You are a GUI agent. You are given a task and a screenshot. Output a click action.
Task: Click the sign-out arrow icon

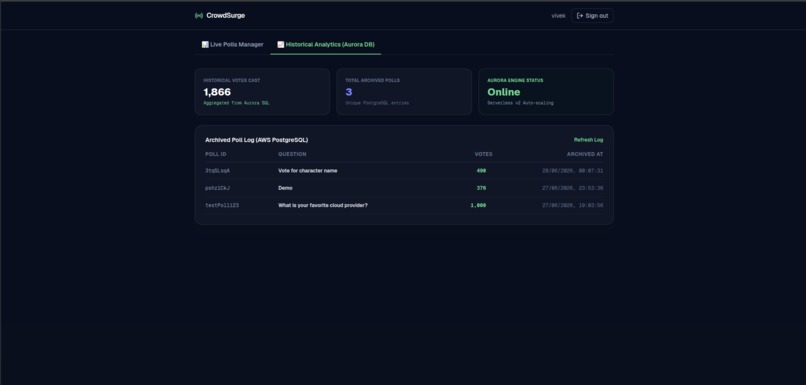pos(580,15)
